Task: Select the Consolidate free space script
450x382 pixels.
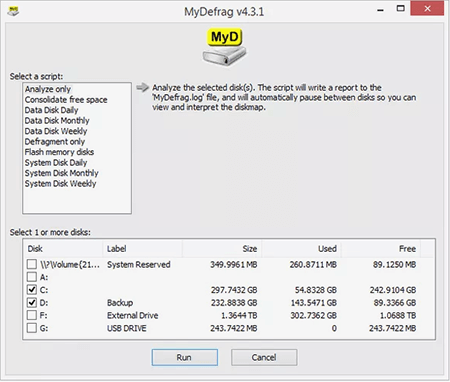Action: 66,100
